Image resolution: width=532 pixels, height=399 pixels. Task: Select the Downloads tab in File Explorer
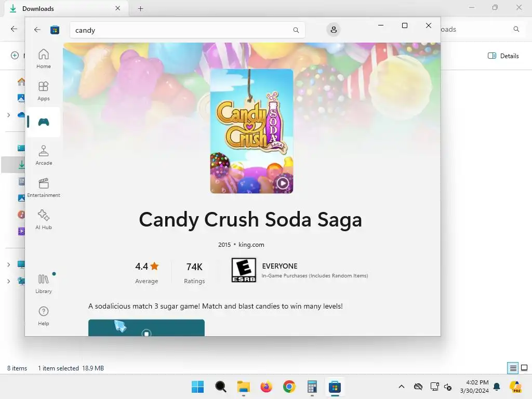tap(66, 8)
